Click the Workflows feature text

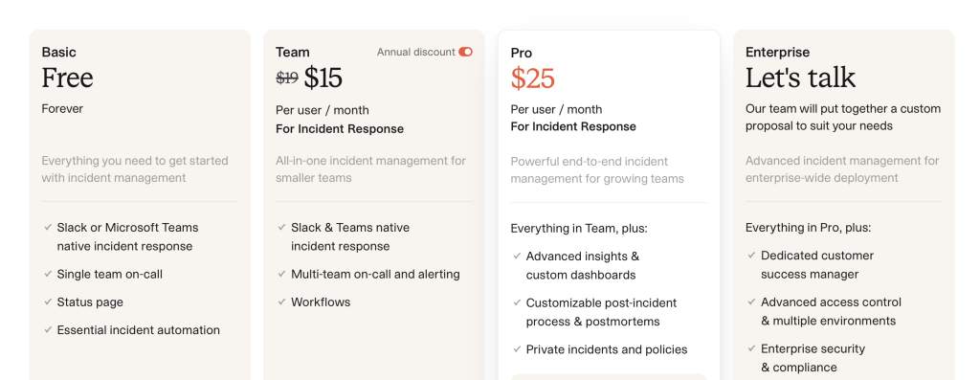(x=321, y=302)
